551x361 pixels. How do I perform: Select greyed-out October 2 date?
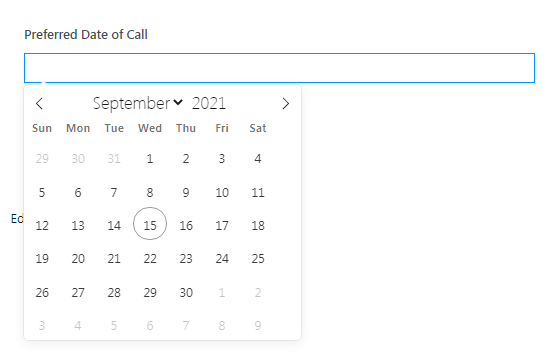coord(258,292)
